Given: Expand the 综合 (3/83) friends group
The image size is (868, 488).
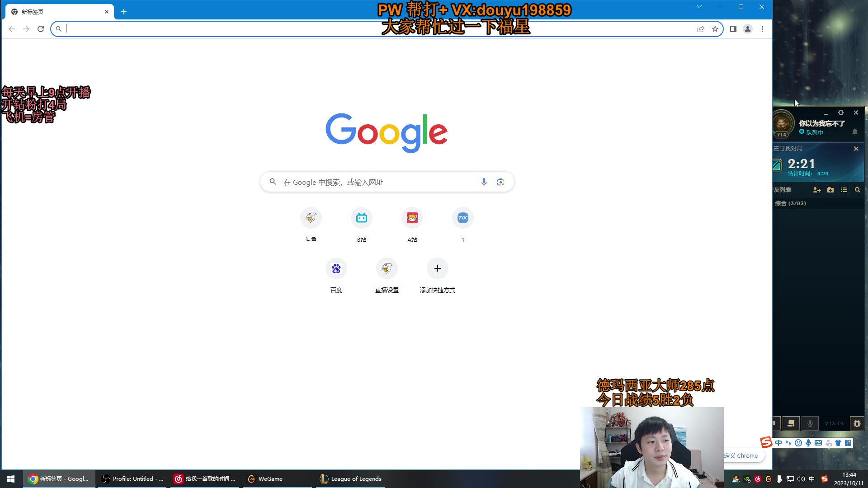Looking at the screenshot, I should pos(791,203).
